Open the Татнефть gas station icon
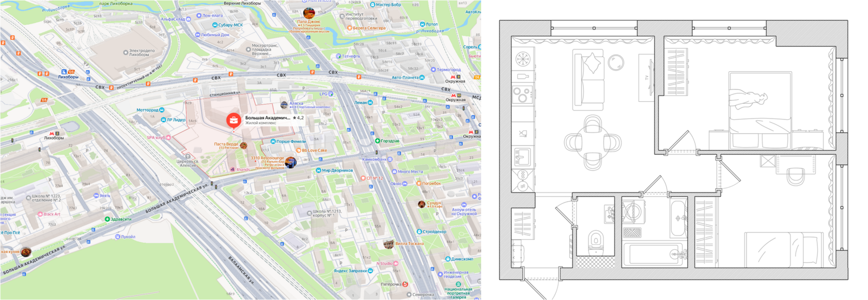Image resolution: width=868 pixels, height=300 pixels. coord(338,56)
